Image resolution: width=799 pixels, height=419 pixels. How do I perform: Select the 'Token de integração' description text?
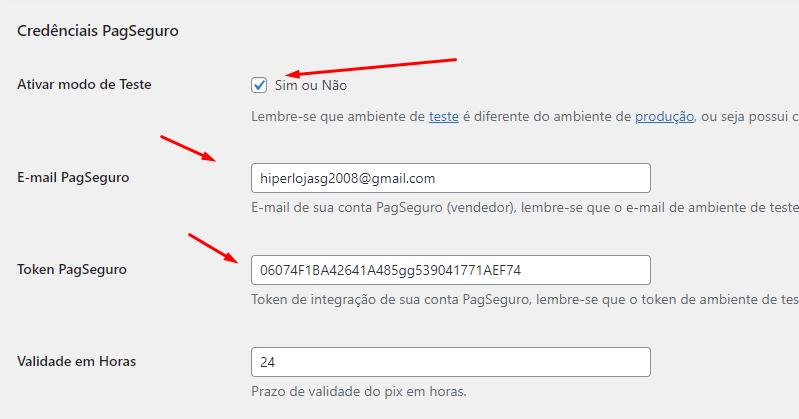[525, 299]
